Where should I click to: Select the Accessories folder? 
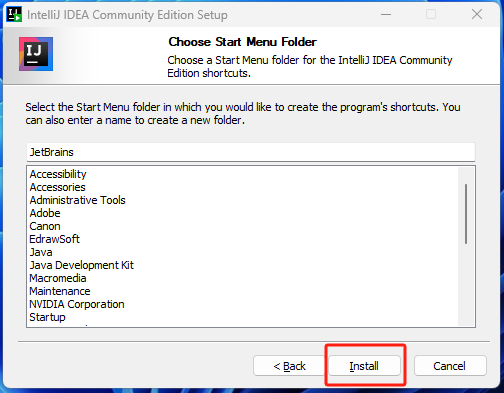tap(57, 187)
